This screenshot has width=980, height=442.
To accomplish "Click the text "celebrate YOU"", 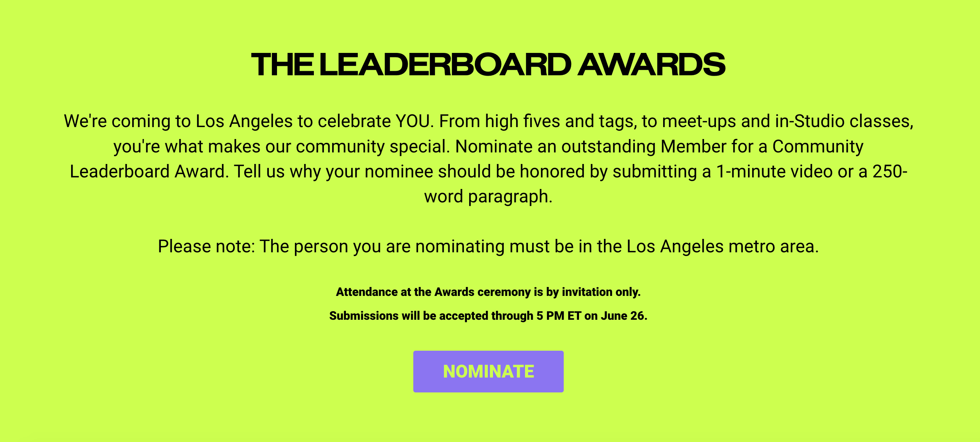I will (373, 121).
